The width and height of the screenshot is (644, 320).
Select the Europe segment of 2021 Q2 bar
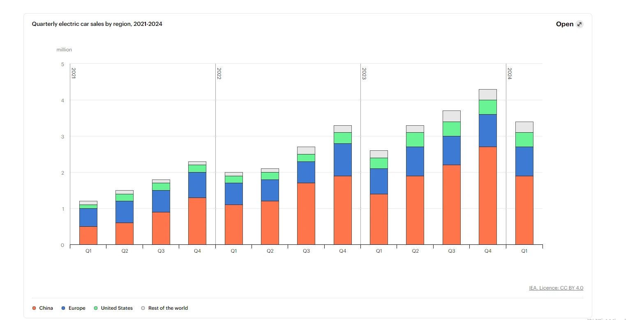tap(125, 212)
